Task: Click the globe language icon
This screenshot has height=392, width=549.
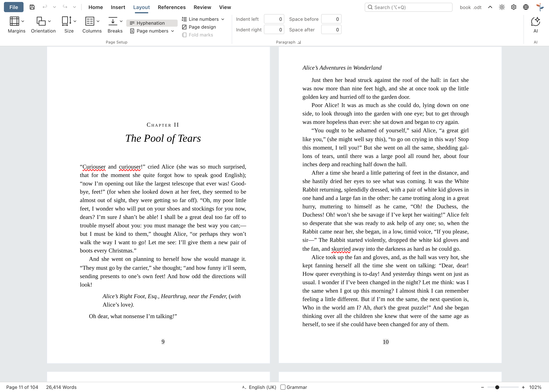Action: (526, 7)
